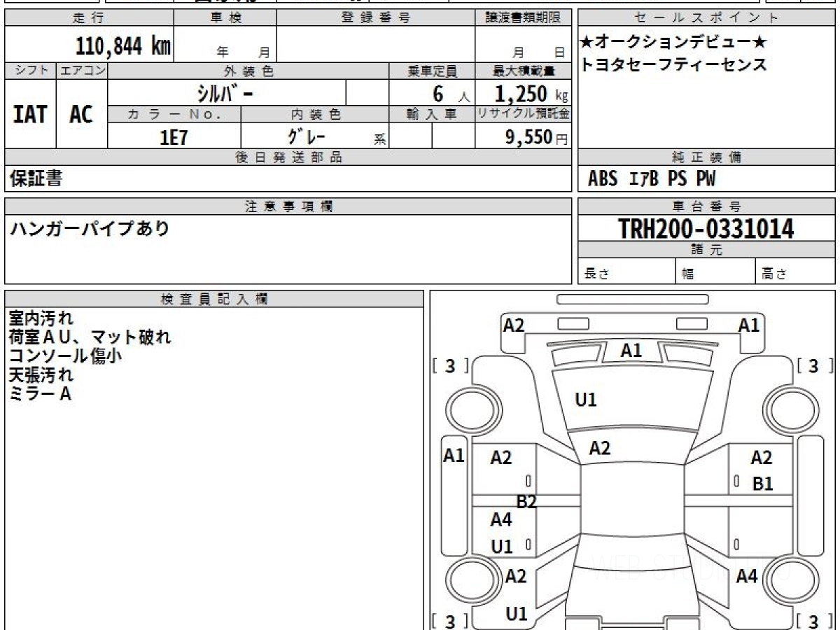Select the IAT shift value
This screenshot has width=840, height=630.
tap(30, 114)
